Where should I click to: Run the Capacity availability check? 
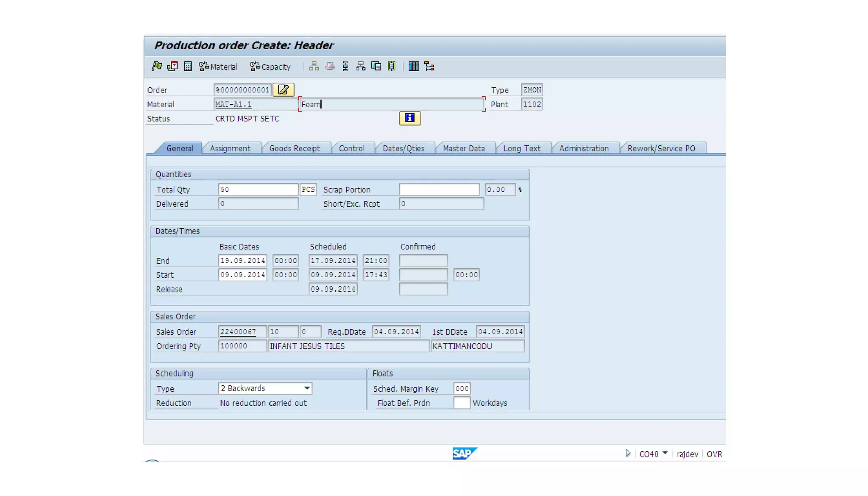click(x=270, y=67)
